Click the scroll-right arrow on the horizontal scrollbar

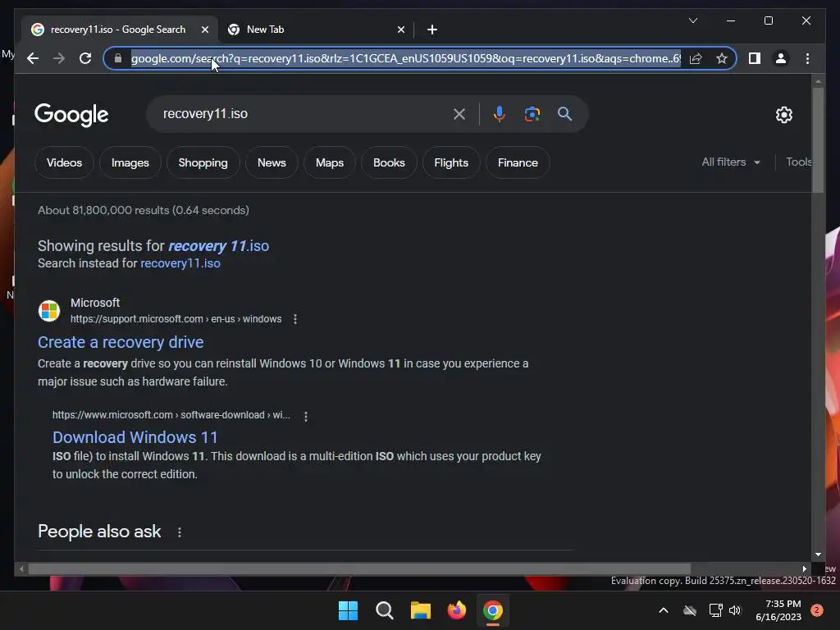pyautogui.click(x=804, y=569)
